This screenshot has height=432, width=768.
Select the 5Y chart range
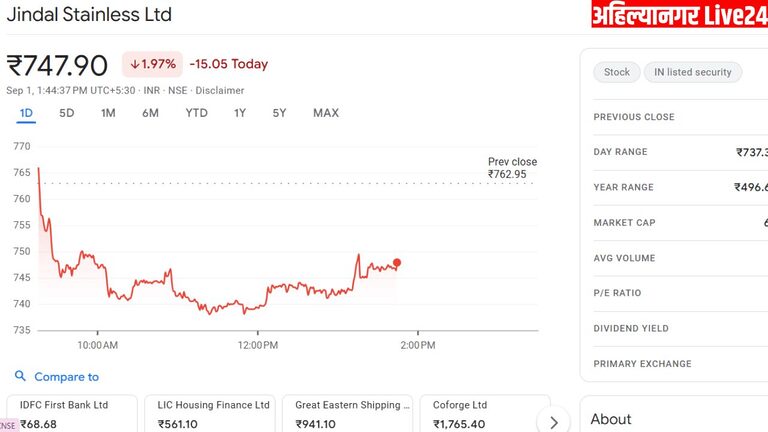(x=280, y=113)
